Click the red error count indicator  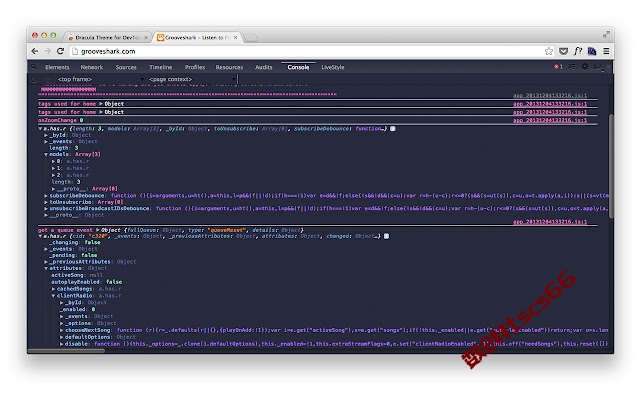558,67
